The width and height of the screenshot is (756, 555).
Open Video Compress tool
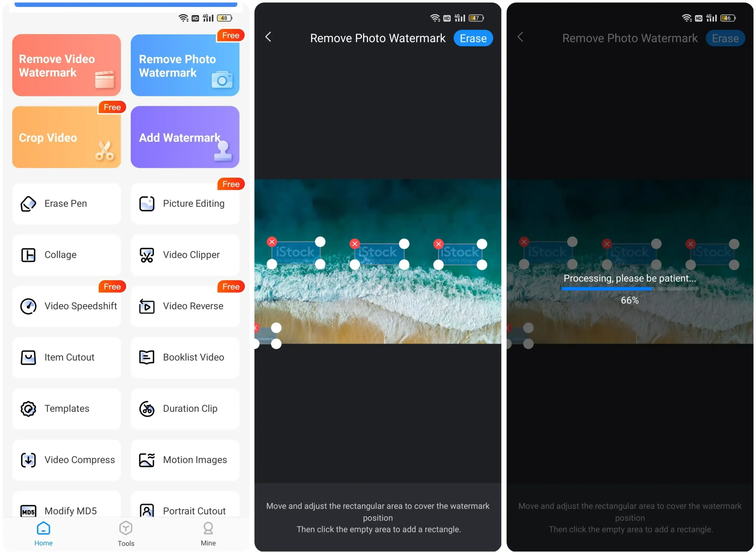tap(66, 459)
